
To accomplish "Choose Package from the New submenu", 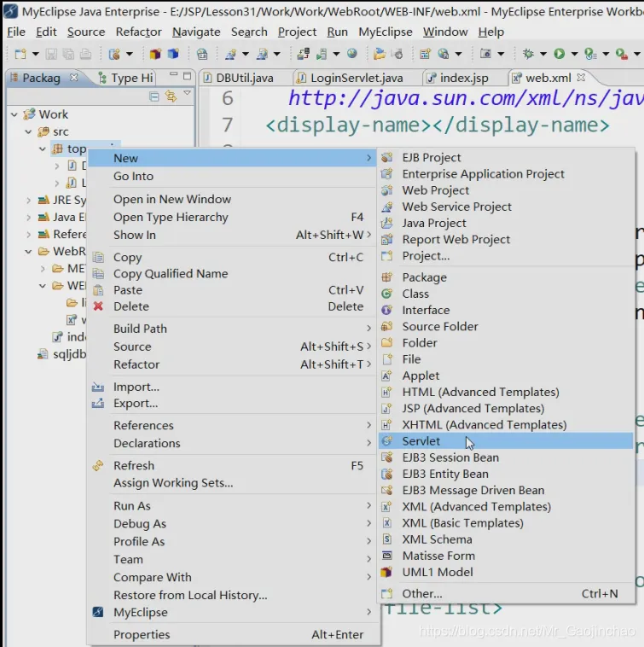I will tap(506, 277).
